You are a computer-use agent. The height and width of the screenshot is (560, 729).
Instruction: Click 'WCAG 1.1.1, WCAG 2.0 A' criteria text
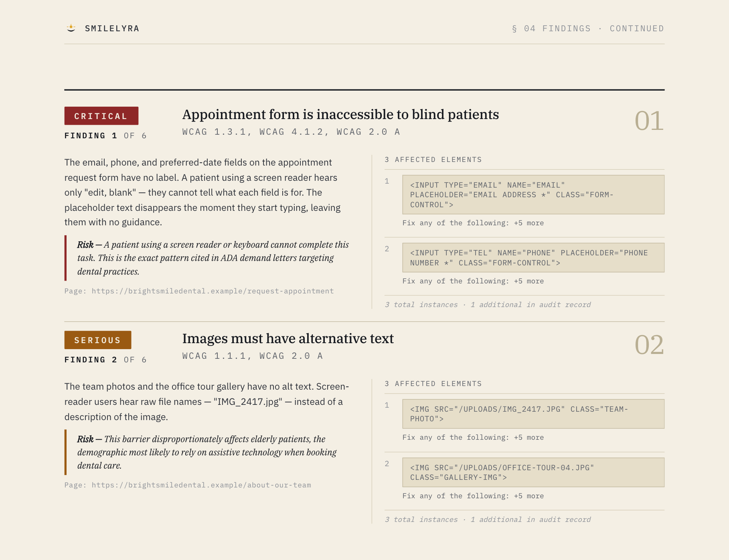pyautogui.click(x=253, y=356)
